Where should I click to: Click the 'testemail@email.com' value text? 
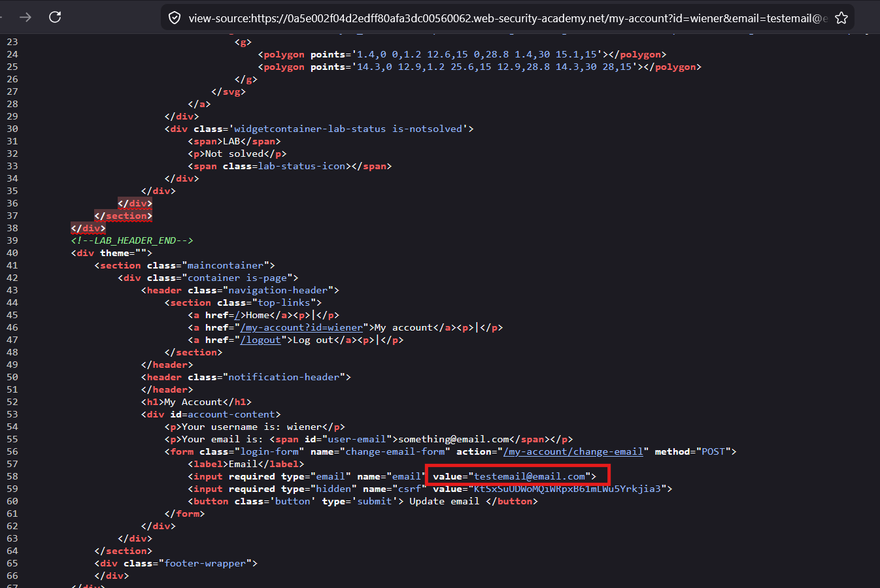[530, 476]
